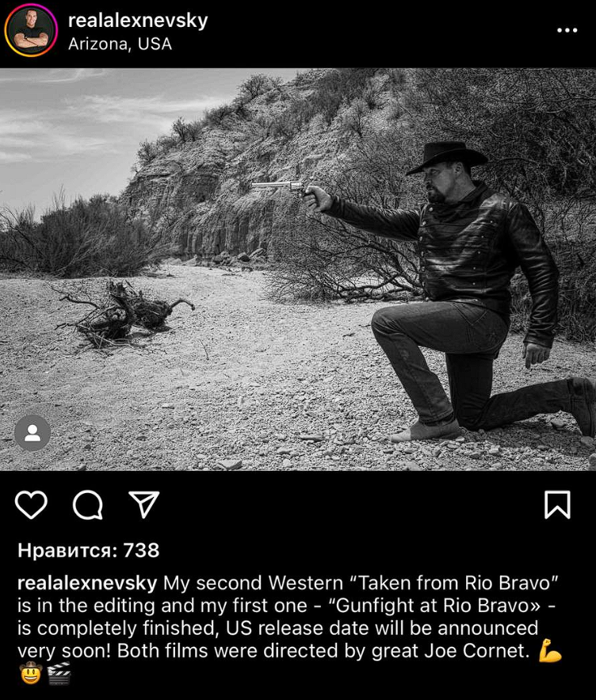Save the post with the bookmark icon
596x700 pixels.
click(x=557, y=504)
